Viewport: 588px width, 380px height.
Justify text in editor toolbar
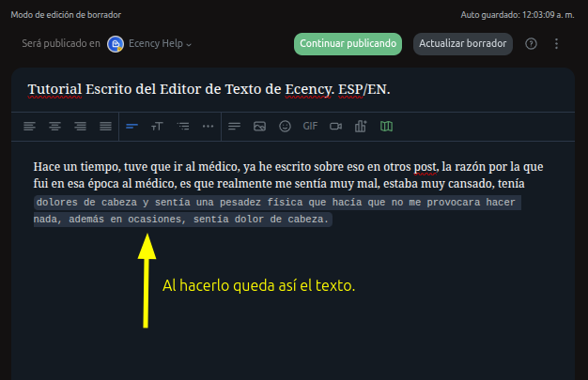coord(106,127)
